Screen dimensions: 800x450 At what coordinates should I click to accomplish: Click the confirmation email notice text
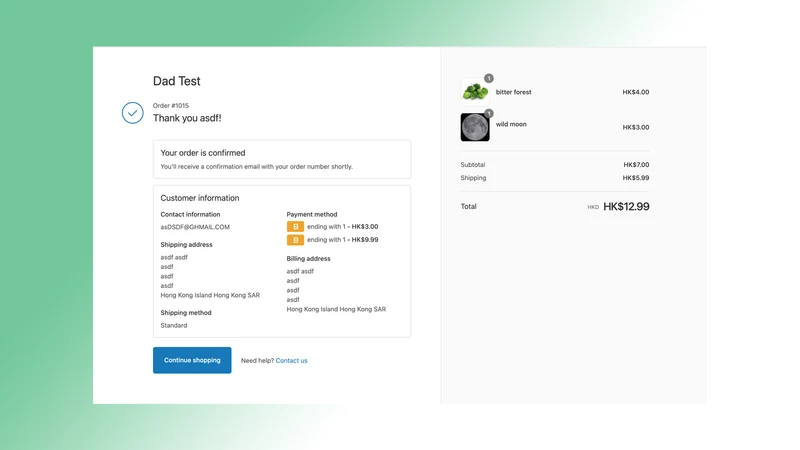point(257,166)
